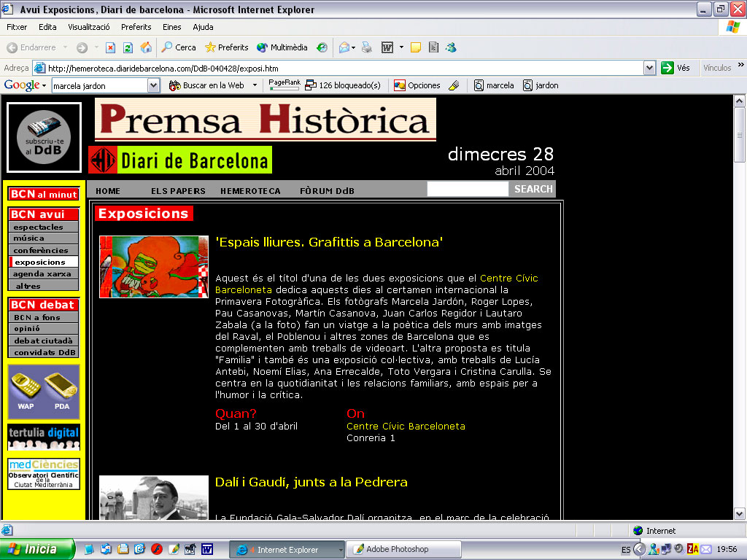Viewport: 747px width, 560px height.
Task: Expand the Internet Explorer taskbar group
Action: (x=341, y=550)
